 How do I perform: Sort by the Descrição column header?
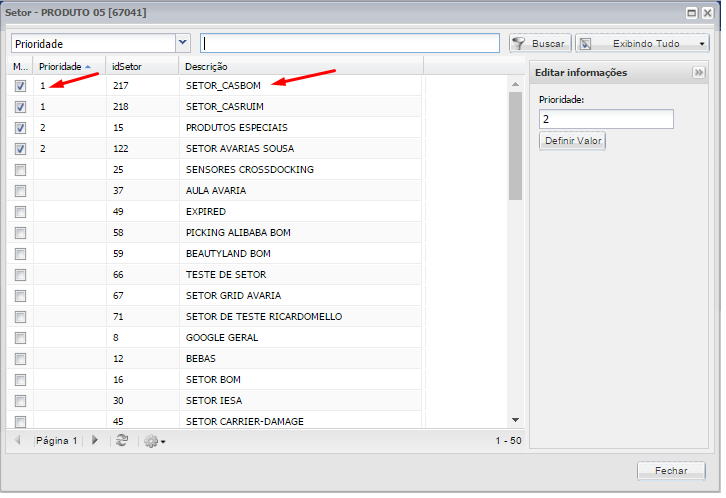click(x=301, y=67)
